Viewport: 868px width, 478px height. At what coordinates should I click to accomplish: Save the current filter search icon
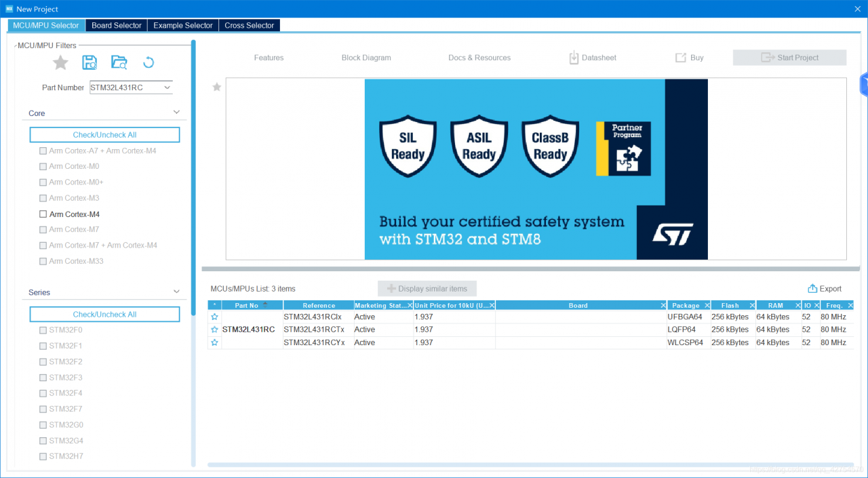click(x=90, y=63)
